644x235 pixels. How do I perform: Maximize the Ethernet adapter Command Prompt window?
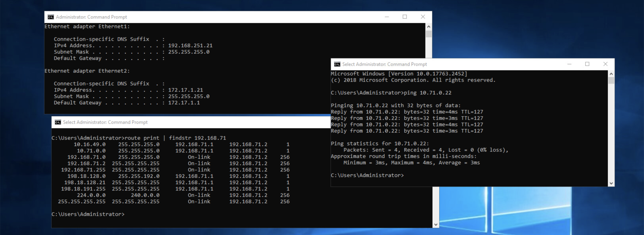pyautogui.click(x=405, y=17)
